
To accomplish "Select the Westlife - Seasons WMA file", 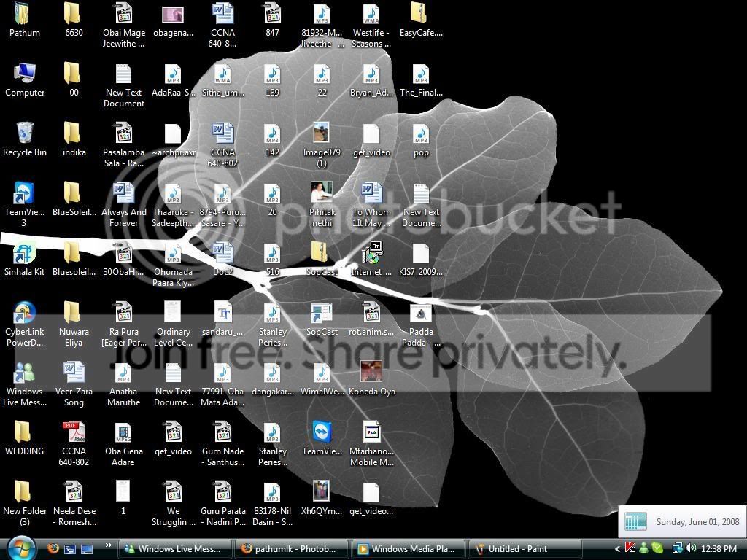I will point(371,14).
